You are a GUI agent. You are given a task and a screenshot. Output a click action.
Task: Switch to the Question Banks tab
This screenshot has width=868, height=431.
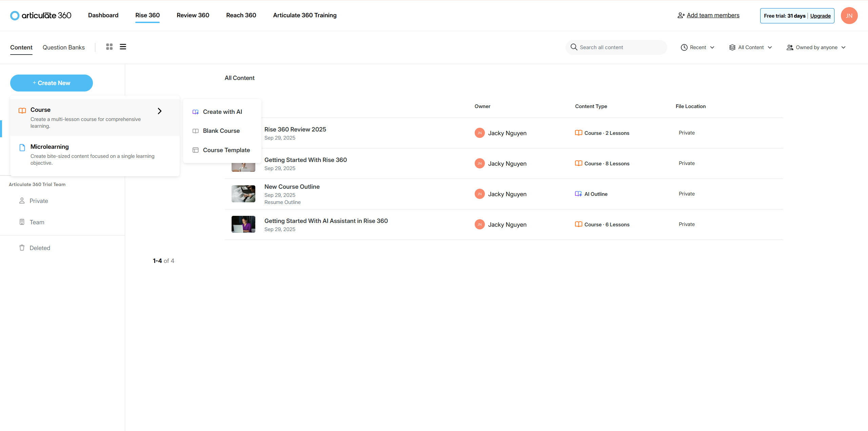click(x=63, y=47)
